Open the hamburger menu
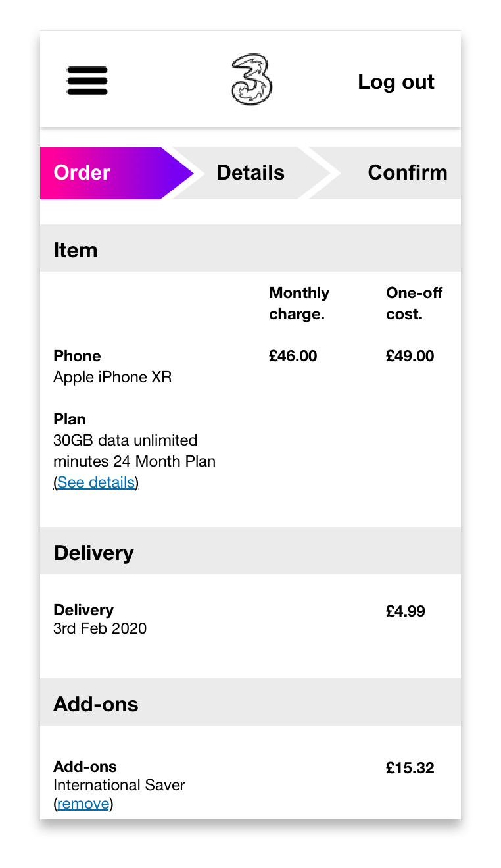Screen dimensions: 501x868 tap(87, 81)
